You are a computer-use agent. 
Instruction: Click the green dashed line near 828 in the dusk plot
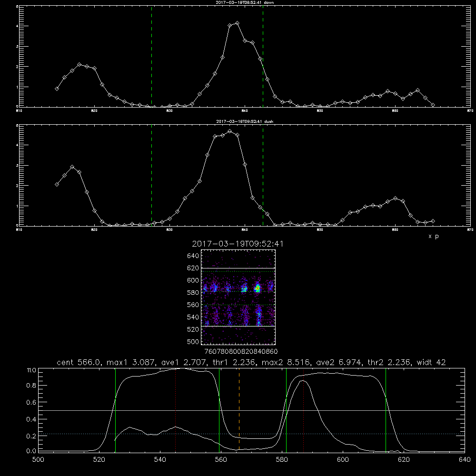[x=152, y=175]
